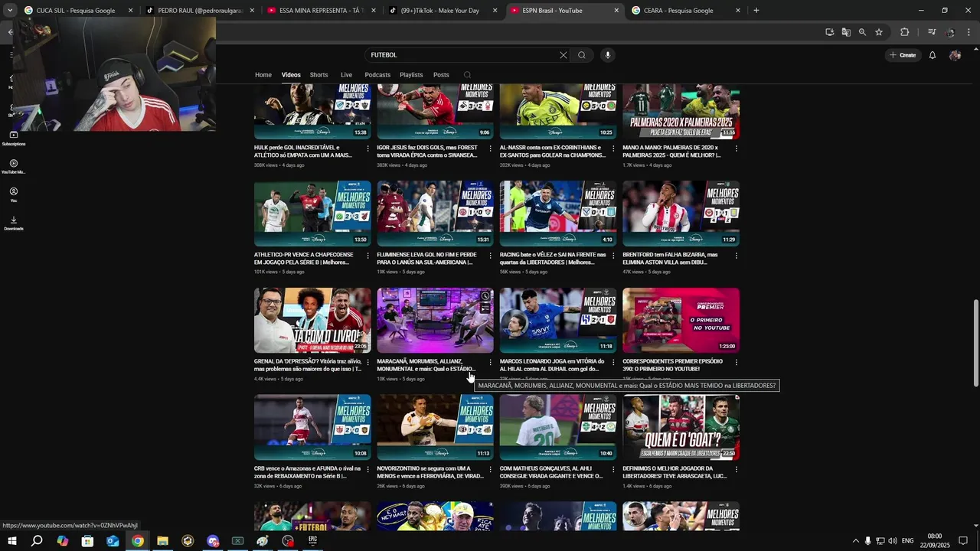Search within channel using the tab-row magnifier
Viewport: 980px width, 551px height.
(x=467, y=75)
